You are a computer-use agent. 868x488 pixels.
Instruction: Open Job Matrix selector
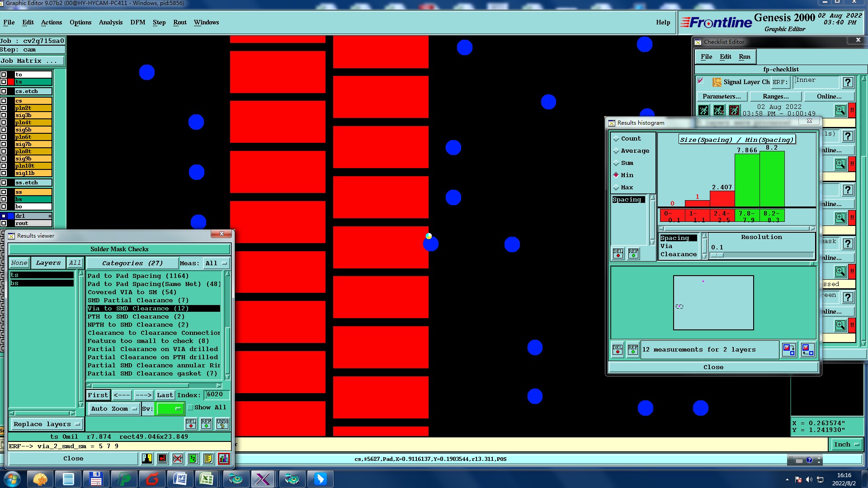tap(32, 61)
